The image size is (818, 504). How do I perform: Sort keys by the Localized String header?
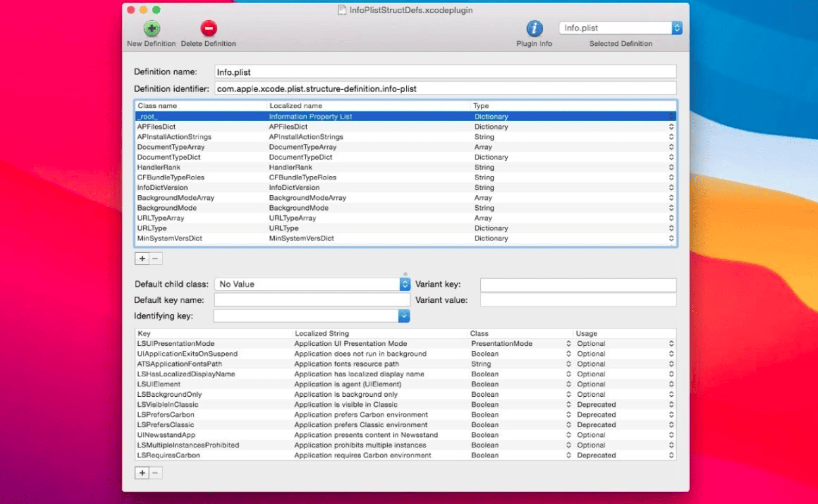point(380,333)
